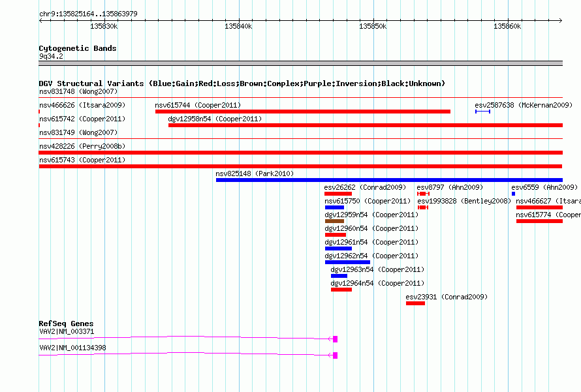This screenshot has width=581, height=392.
Task: Select the small blue esv6559 marker
Action: pos(514,194)
